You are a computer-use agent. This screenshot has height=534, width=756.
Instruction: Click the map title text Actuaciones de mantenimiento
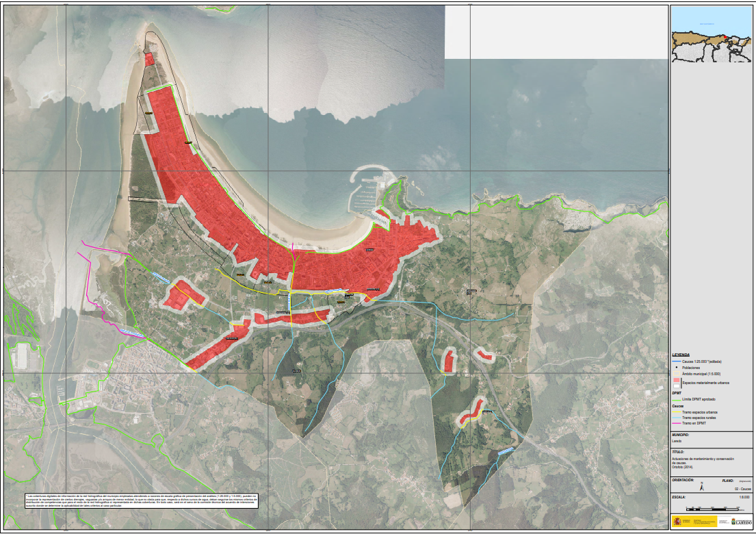click(703, 458)
